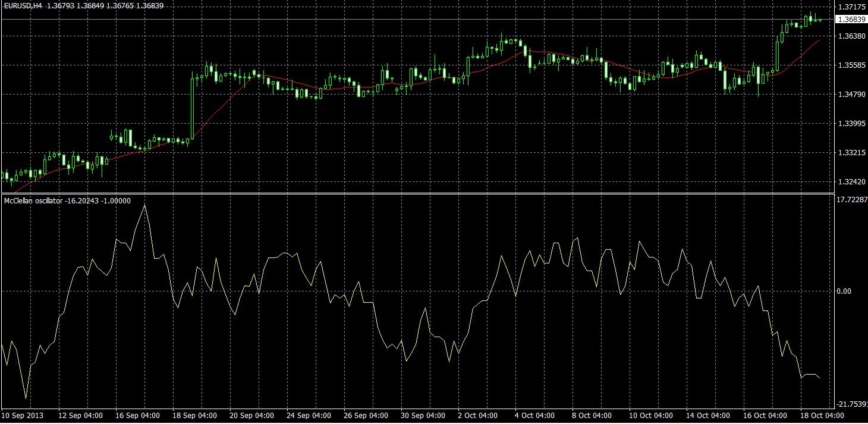Click the 10 Sep 2013 date label
Viewport: 868px width, 424px height.
[x=22, y=416]
